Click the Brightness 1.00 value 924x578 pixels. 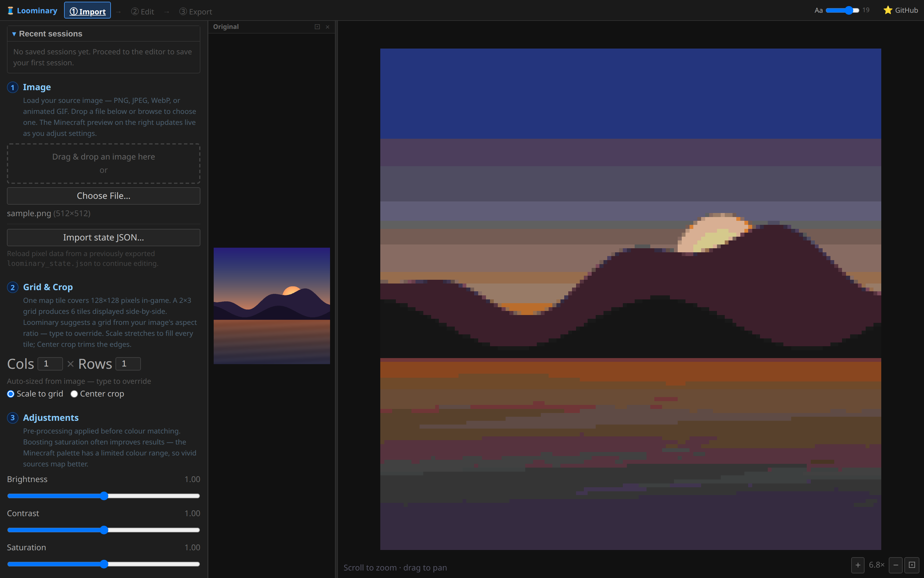point(192,479)
